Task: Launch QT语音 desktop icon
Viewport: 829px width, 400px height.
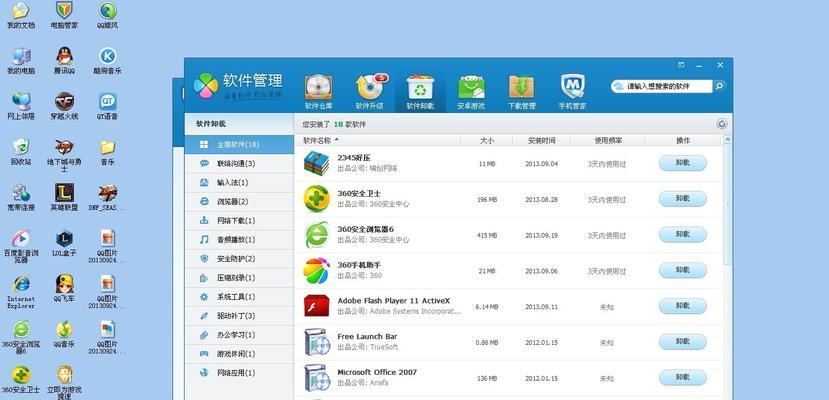Action: (107, 106)
